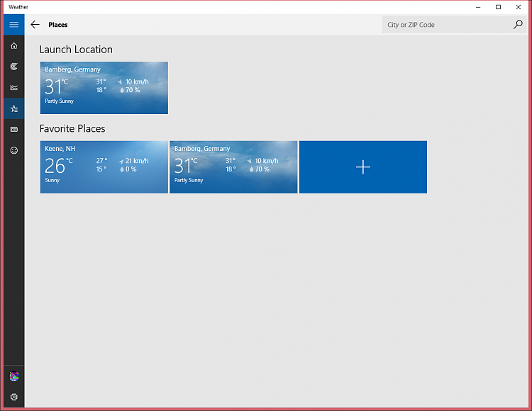Open the Maps radar icon in sidebar
The width and height of the screenshot is (532, 411).
coord(14,67)
